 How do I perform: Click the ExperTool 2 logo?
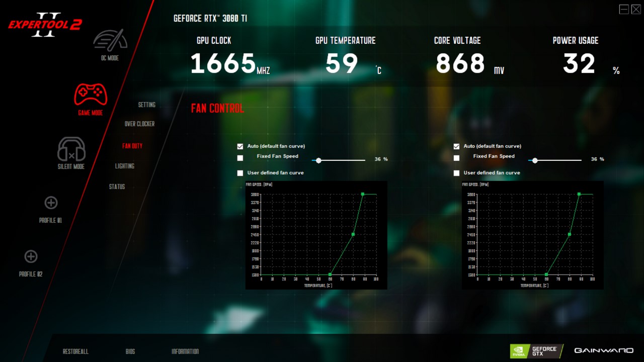(x=44, y=24)
